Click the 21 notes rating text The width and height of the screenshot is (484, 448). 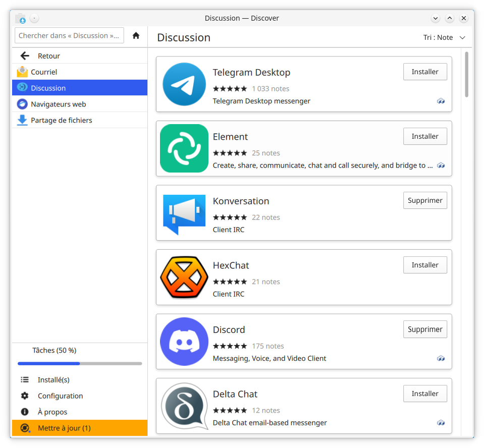pyautogui.click(x=266, y=282)
